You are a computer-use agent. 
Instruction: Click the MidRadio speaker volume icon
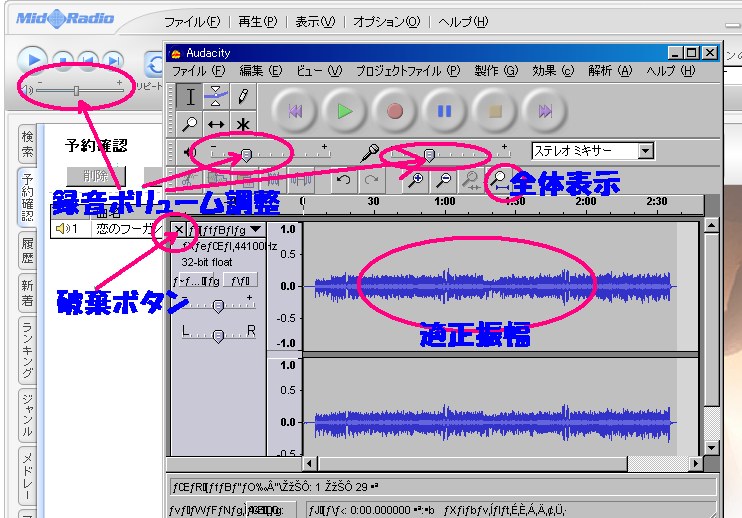pyautogui.click(x=27, y=90)
